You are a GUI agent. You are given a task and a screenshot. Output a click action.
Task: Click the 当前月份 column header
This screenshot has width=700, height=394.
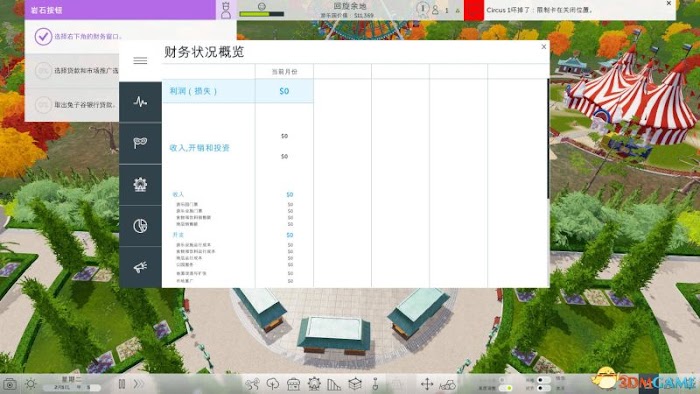(x=284, y=72)
